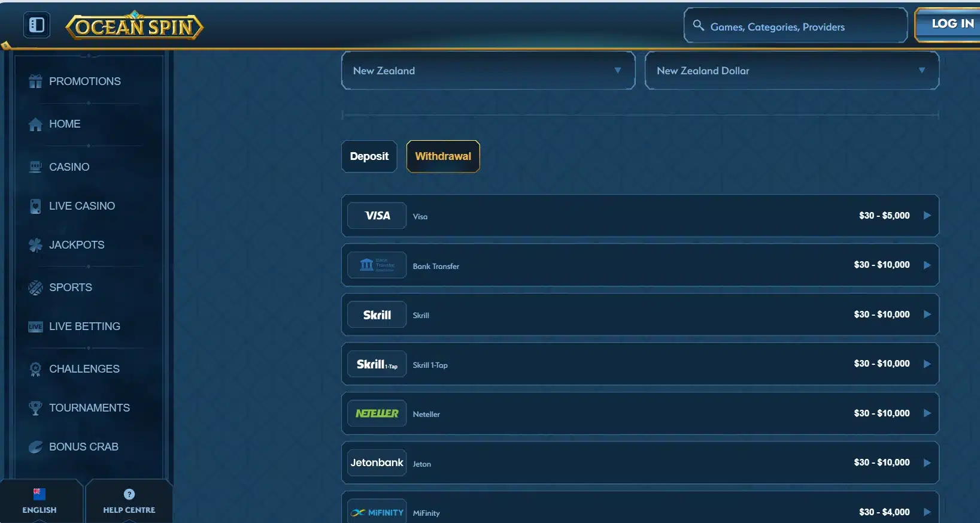Click the Tournaments trophy icon
The height and width of the screenshot is (523, 980).
pyautogui.click(x=35, y=408)
